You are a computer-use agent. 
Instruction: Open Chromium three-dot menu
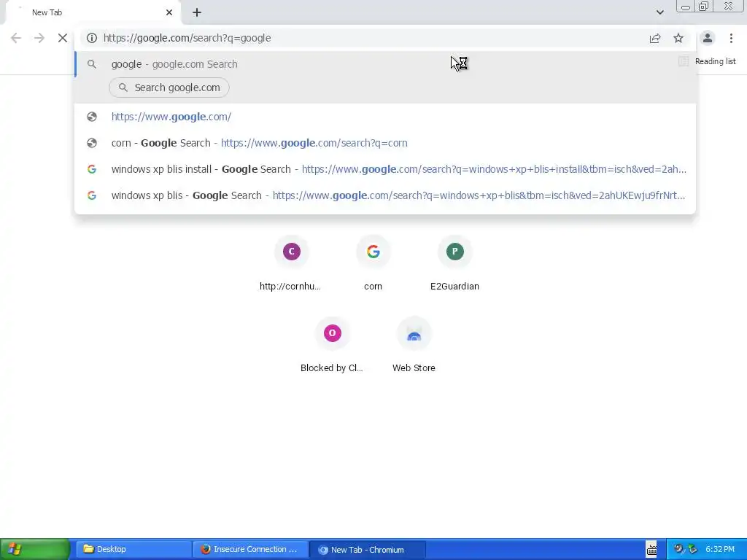coord(731,38)
